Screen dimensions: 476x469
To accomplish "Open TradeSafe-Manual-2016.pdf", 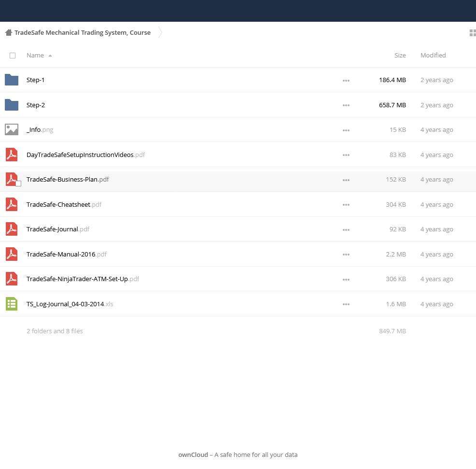I will (67, 254).
